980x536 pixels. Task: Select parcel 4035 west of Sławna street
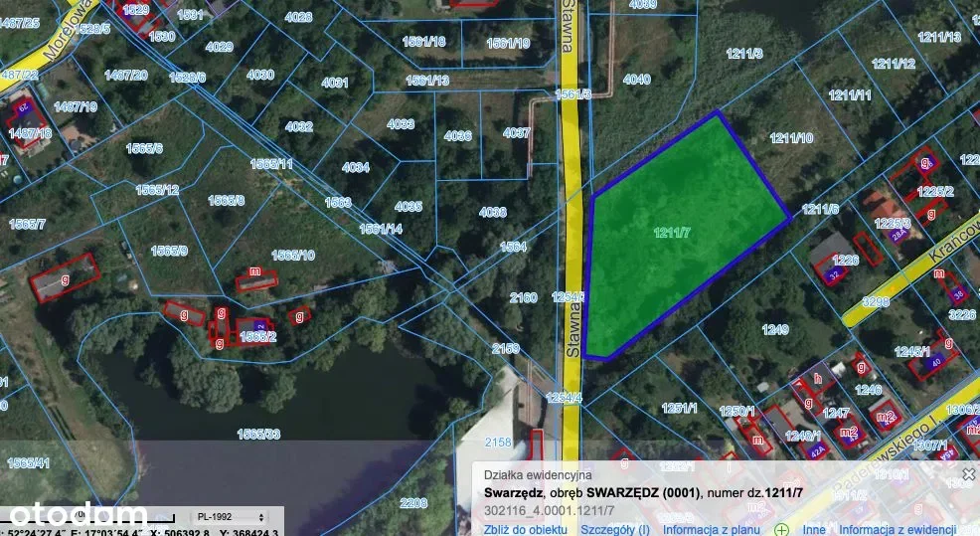pyautogui.click(x=408, y=207)
